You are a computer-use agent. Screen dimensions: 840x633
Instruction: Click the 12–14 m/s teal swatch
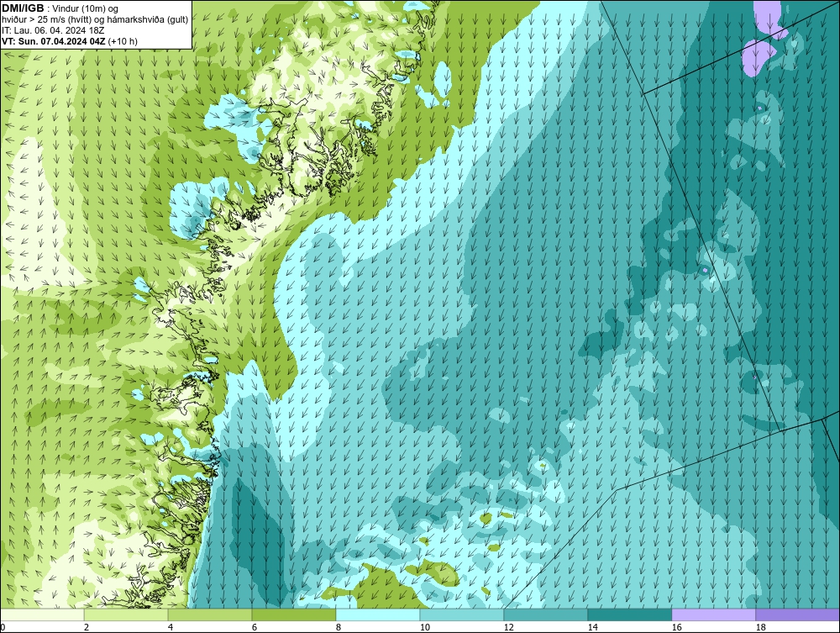click(545, 615)
